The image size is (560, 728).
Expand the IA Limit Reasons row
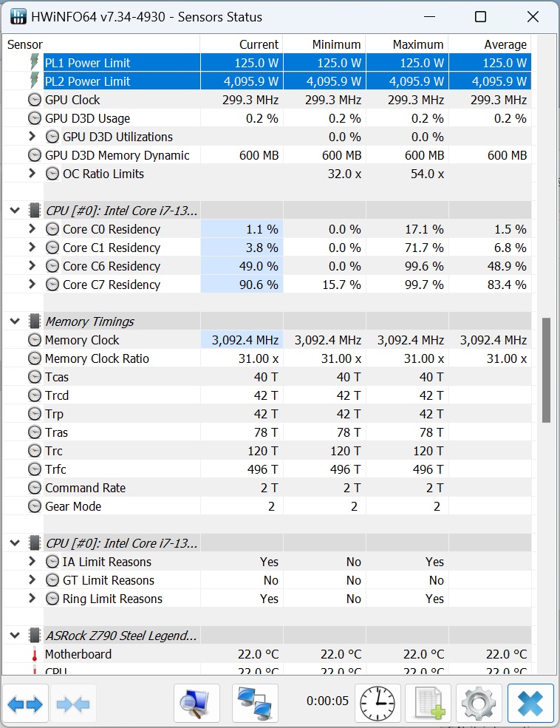(x=32, y=562)
